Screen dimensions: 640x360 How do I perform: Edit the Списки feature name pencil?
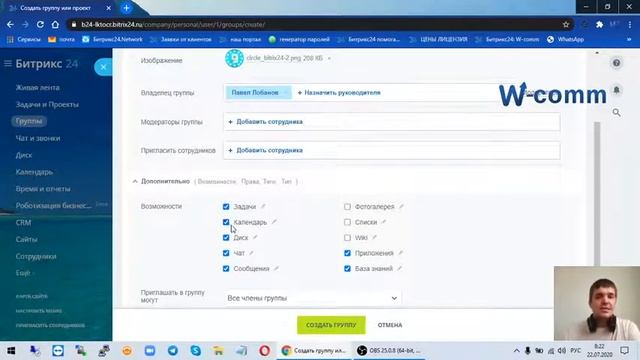pyautogui.click(x=384, y=222)
